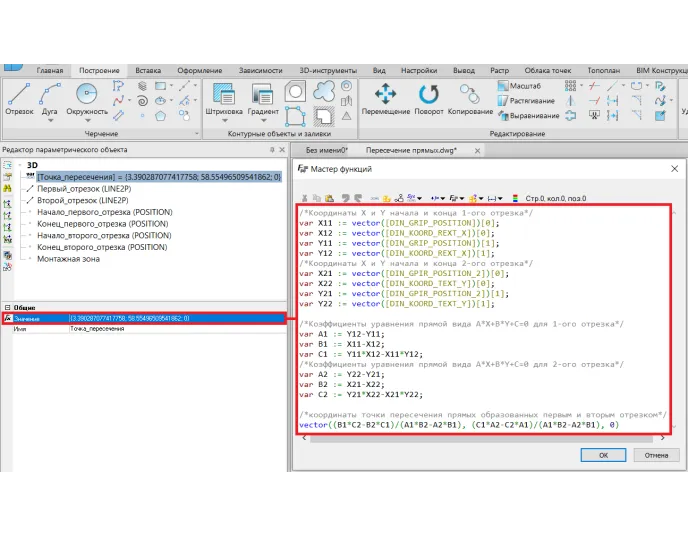Image resolution: width=688 pixels, height=537 pixels.
Task: Click the Имя value field Точка_пересечения
Action: coord(178,329)
